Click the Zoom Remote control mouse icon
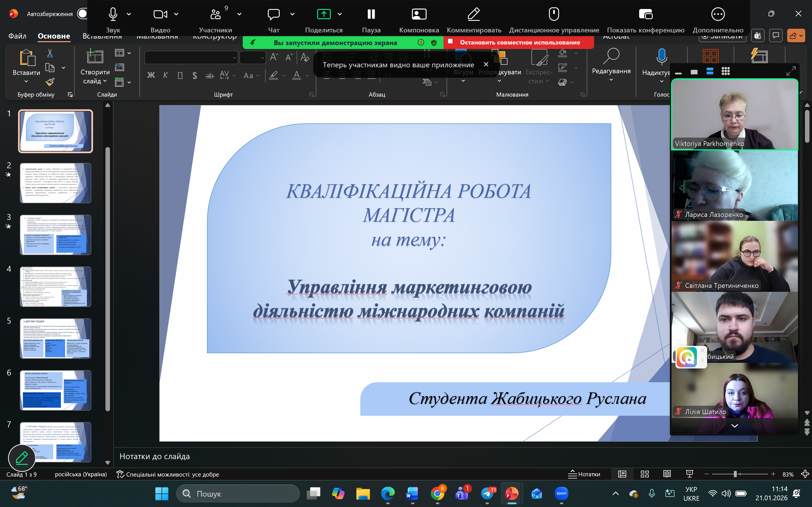Image resolution: width=812 pixels, height=507 pixels. click(554, 14)
